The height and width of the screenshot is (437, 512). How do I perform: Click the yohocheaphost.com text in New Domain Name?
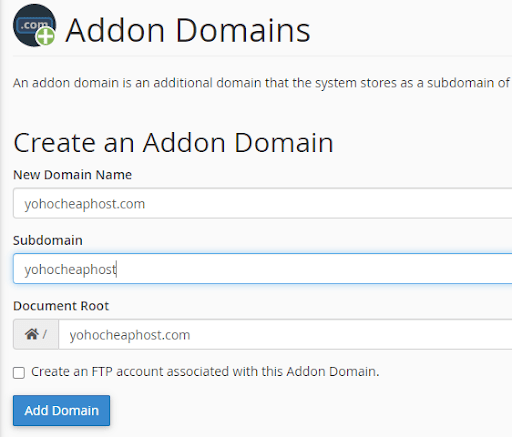(85, 204)
